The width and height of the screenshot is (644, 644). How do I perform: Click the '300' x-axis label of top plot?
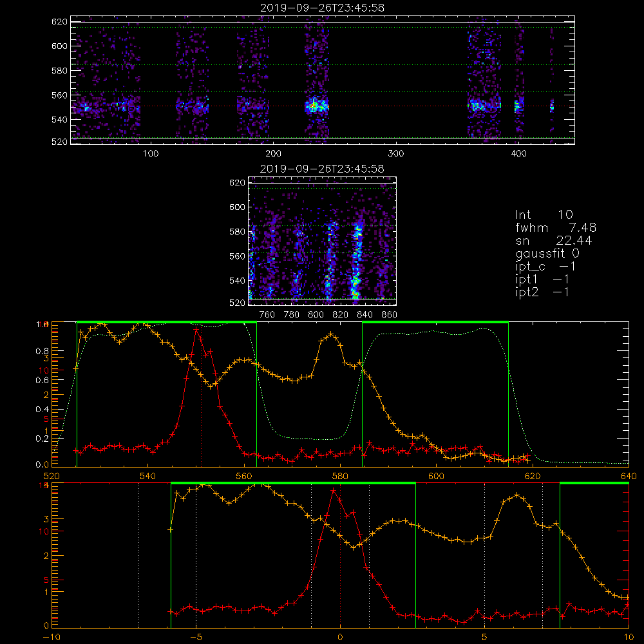point(396,153)
